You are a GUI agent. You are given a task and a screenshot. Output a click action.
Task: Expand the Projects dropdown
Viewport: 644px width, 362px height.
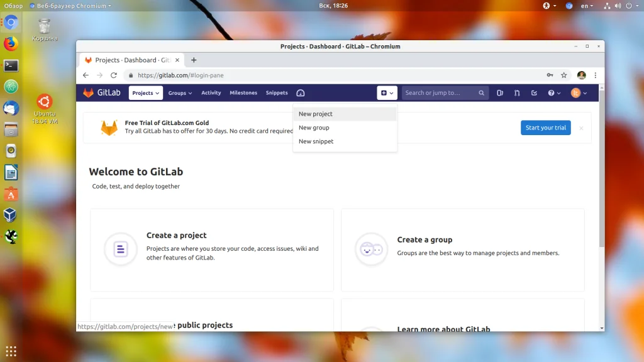[x=146, y=93]
